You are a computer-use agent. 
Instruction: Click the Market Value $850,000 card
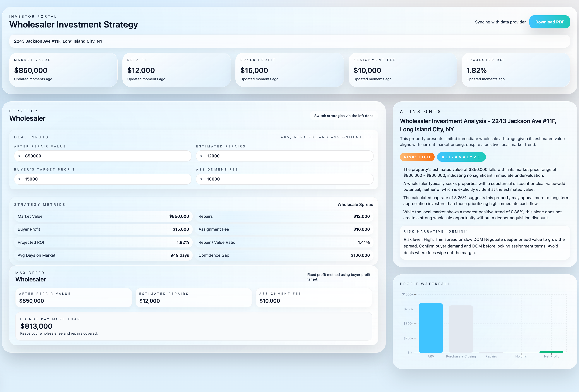point(63,70)
